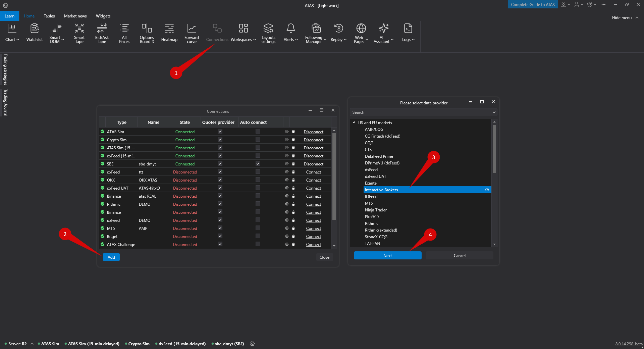Screen dimensions: 644x349
Task: Open Complete Guide to ATAS
Action: pyautogui.click(x=533, y=4)
